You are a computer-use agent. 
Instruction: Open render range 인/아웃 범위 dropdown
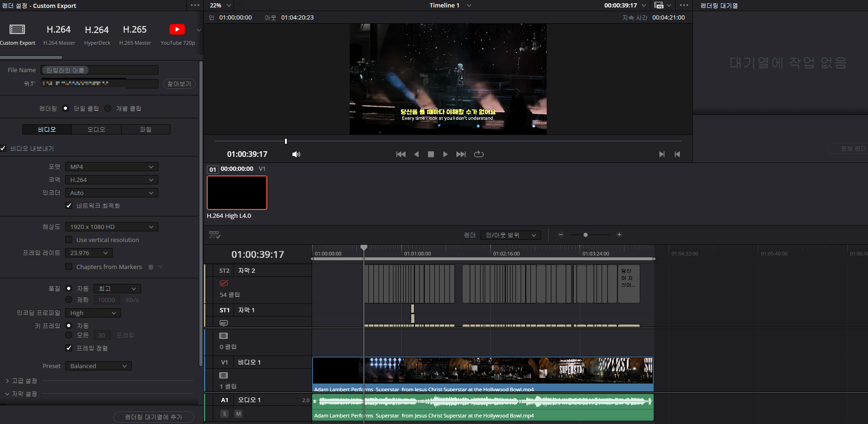point(511,235)
